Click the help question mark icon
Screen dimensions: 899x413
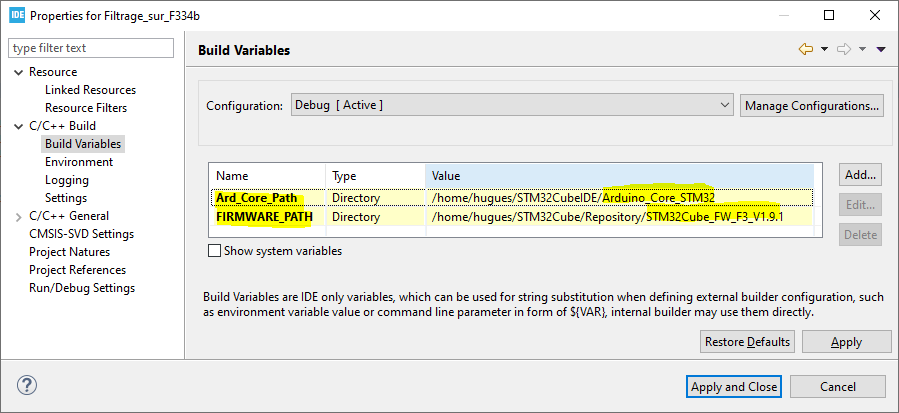[x=27, y=385]
